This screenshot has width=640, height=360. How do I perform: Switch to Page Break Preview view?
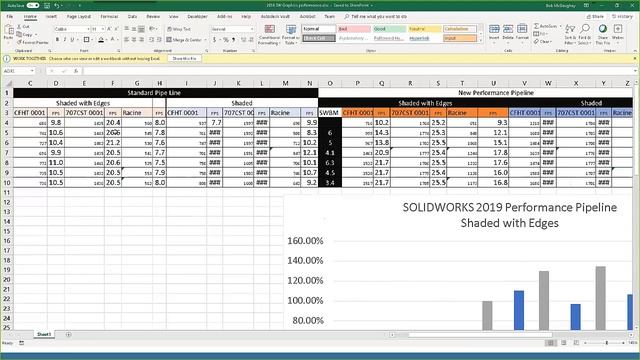[x=576, y=343]
